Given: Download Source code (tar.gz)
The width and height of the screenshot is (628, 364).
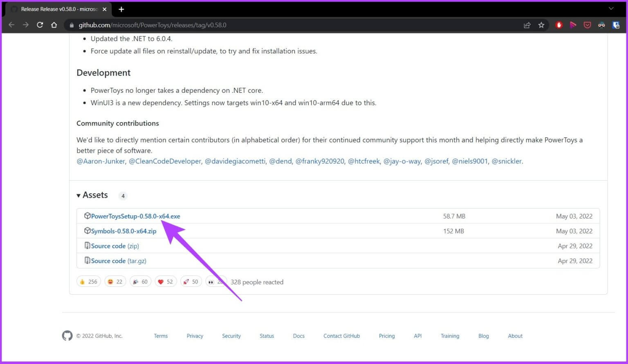Looking at the screenshot, I should tap(119, 261).
